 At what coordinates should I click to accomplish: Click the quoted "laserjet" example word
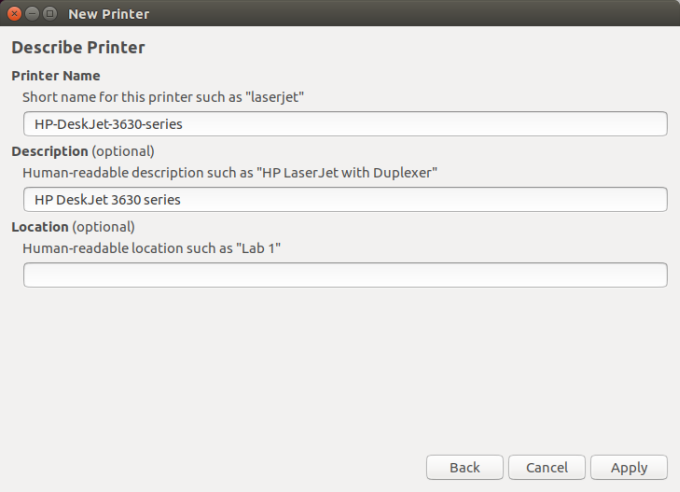coord(273,97)
